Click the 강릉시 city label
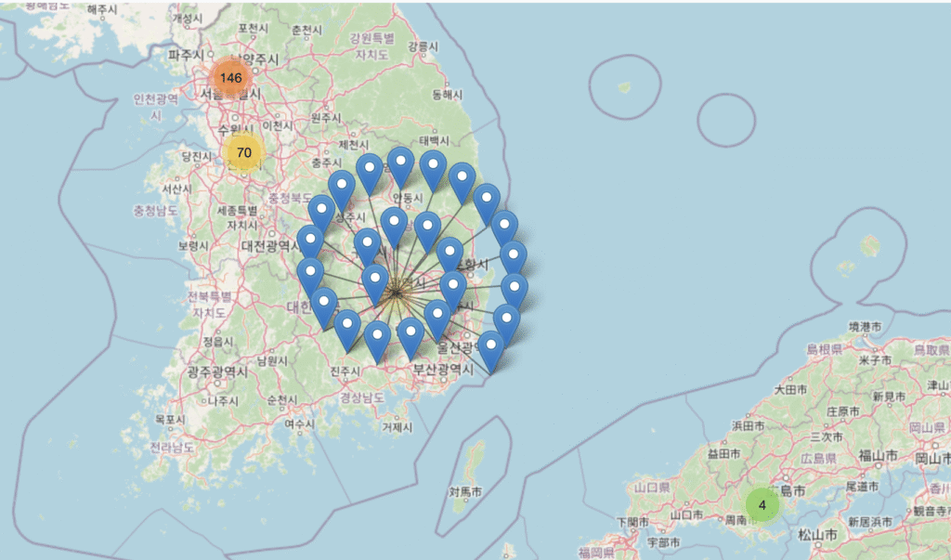Image resolution: width=951 pixels, height=560 pixels. click(421, 46)
